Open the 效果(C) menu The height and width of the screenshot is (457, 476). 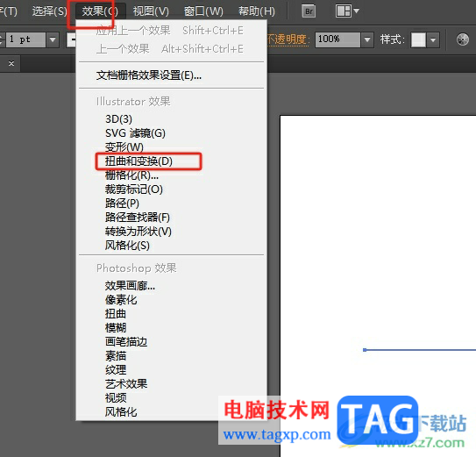[100, 11]
